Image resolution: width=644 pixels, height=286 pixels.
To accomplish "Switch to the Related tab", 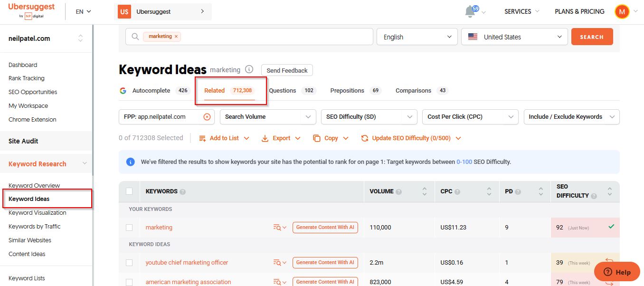I will click(230, 90).
